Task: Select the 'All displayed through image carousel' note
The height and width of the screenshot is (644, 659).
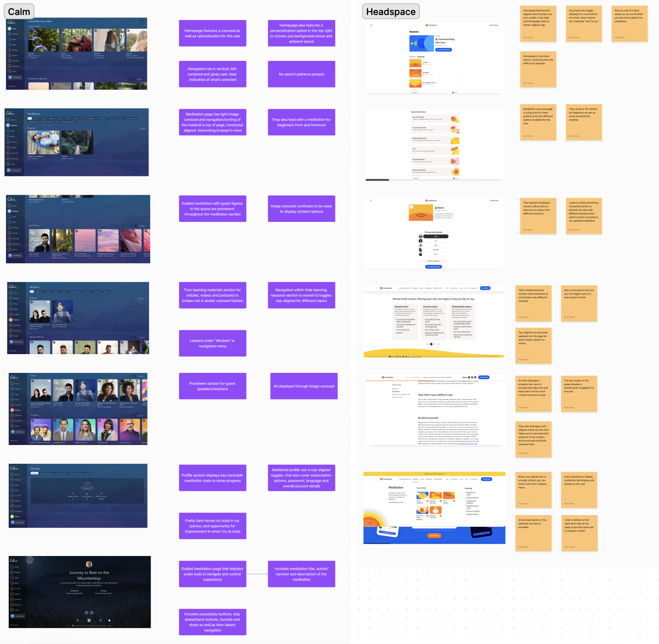Action: tap(304, 386)
